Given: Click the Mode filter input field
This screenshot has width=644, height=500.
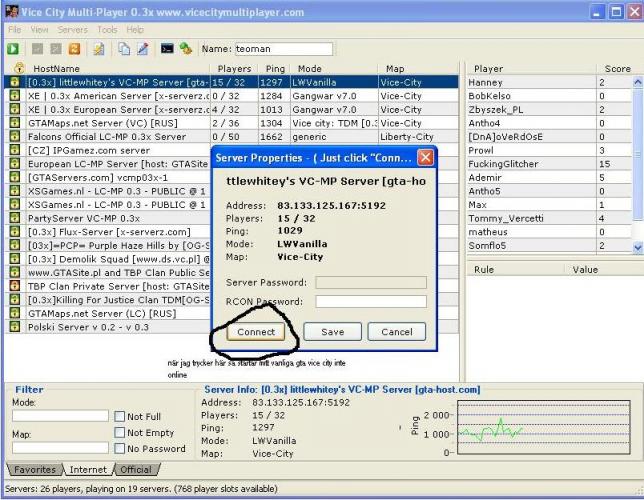Looking at the screenshot, I should [60, 416].
